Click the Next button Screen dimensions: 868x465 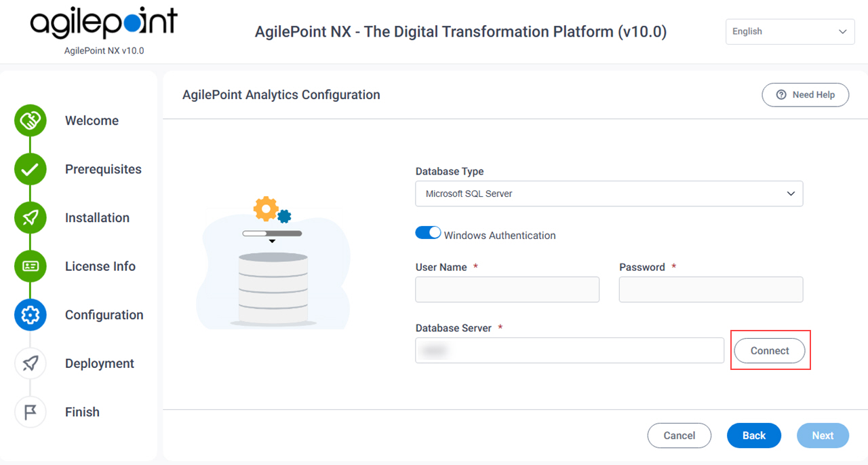pyautogui.click(x=823, y=436)
